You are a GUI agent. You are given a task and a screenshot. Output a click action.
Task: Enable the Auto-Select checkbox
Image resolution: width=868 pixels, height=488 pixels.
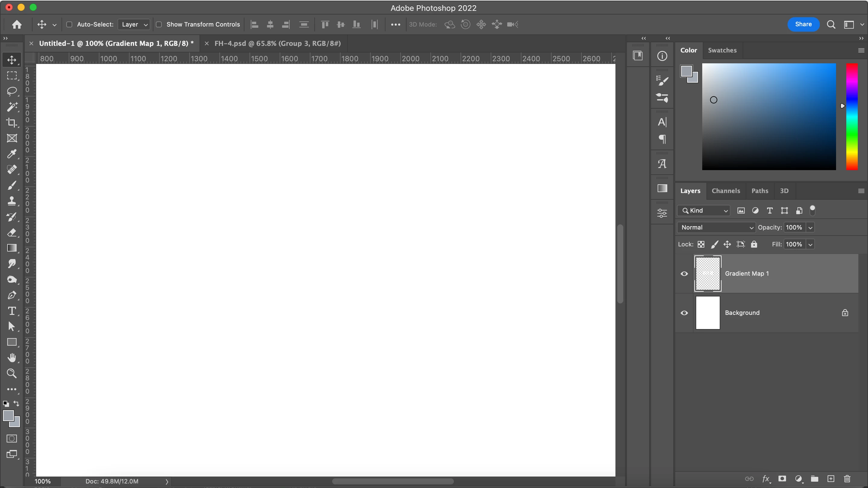pyautogui.click(x=69, y=24)
